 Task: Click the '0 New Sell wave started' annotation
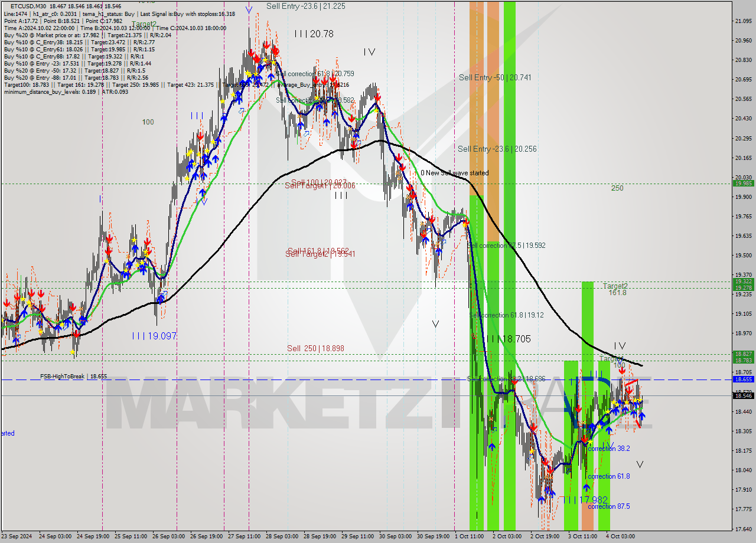pos(455,173)
